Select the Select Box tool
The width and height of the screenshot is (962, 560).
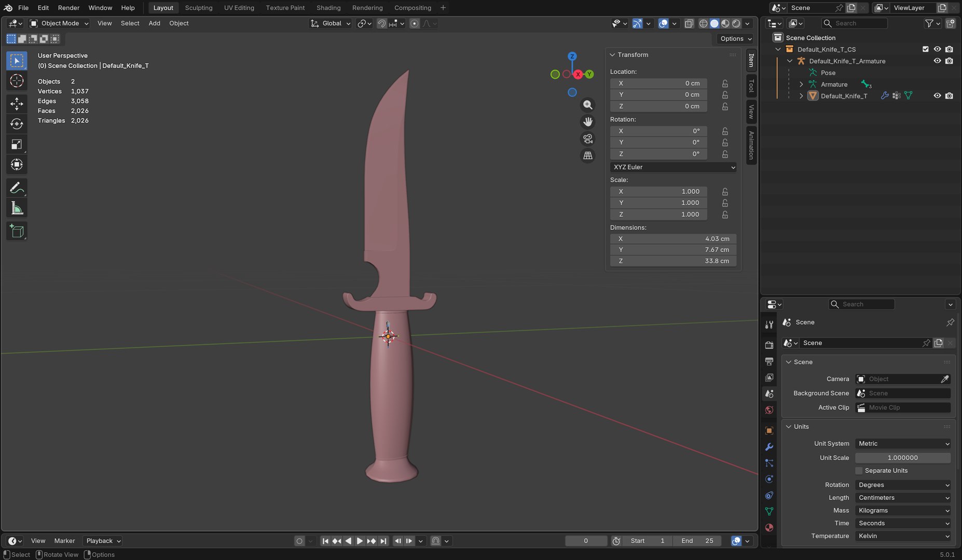[17, 61]
